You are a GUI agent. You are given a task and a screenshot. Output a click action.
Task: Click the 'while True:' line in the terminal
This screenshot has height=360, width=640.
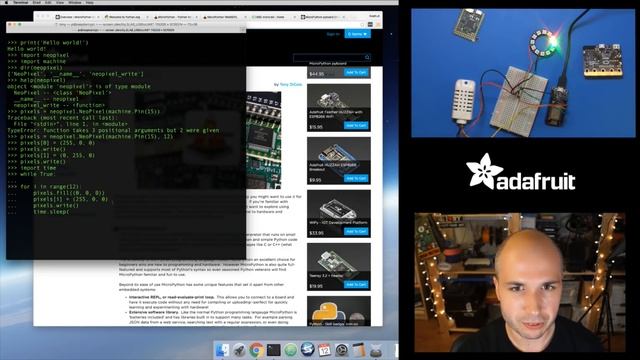pos(31,174)
